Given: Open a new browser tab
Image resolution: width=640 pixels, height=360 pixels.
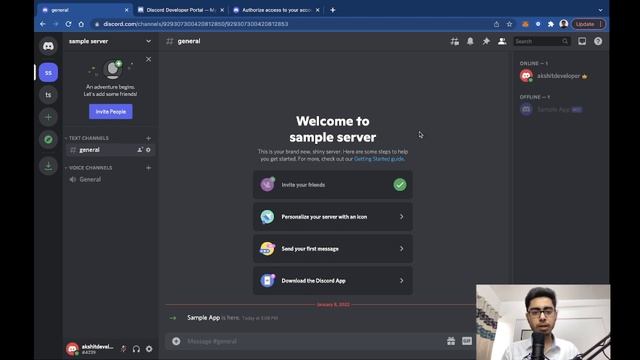Looking at the screenshot, I should 333,10.
